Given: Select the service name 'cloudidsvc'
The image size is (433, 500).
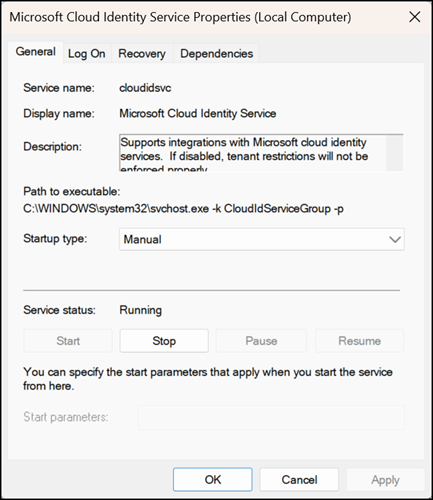Looking at the screenshot, I should (x=145, y=88).
